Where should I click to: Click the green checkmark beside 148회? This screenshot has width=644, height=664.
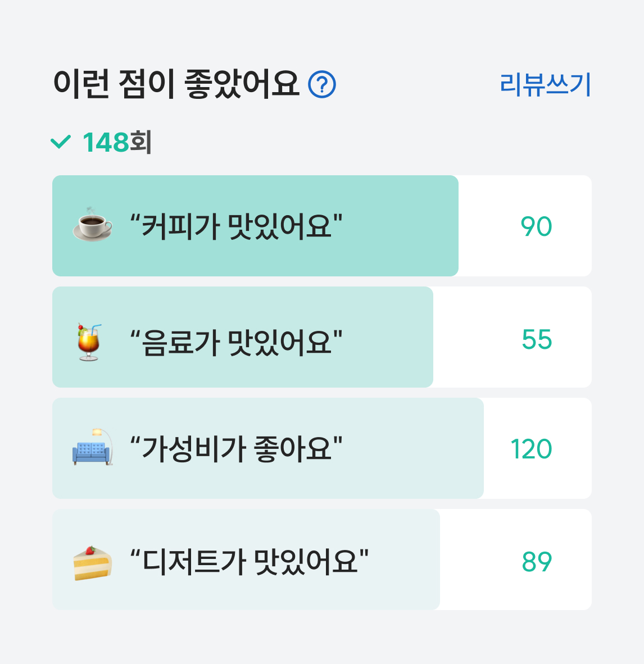coord(61,142)
